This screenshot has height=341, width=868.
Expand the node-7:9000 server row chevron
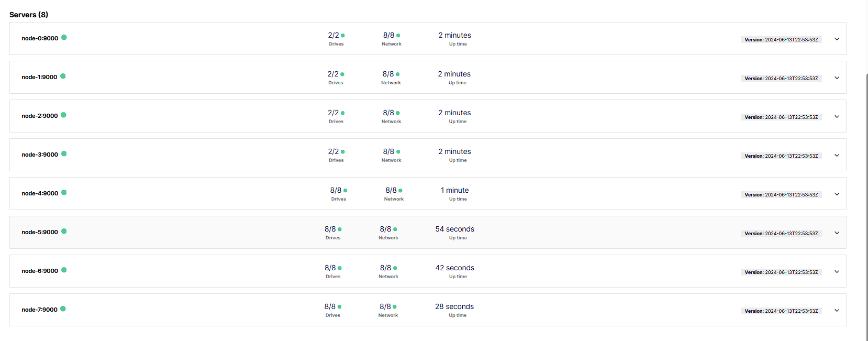click(837, 310)
